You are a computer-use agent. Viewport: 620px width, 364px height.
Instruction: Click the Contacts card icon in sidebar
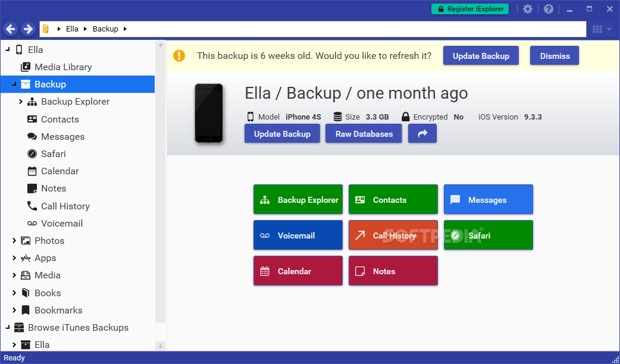click(x=32, y=119)
